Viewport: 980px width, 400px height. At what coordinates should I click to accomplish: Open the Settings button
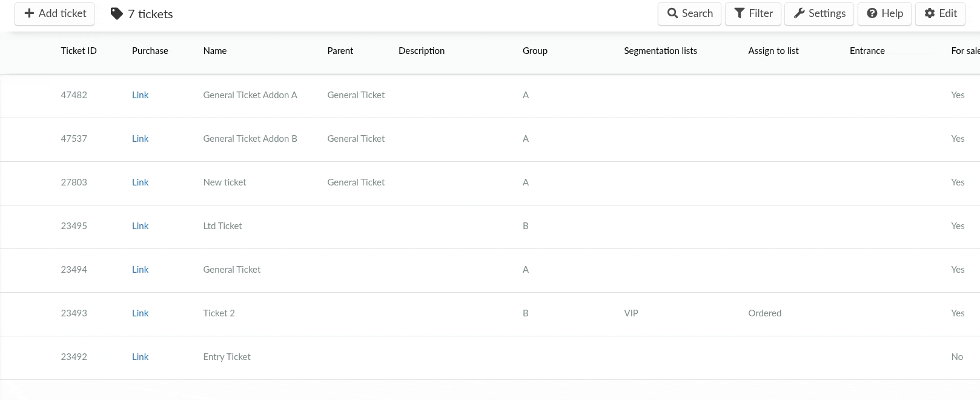pyautogui.click(x=819, y=13)
